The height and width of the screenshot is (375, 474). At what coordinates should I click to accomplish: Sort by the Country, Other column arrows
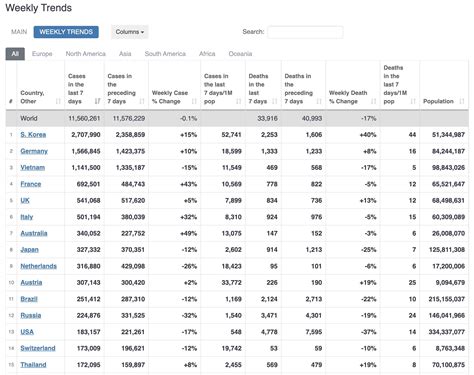58,101
